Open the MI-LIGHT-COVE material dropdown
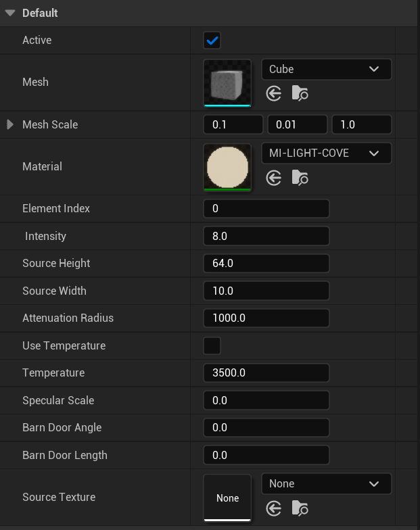Viewport: 420px width, 530px height. (x=326, y=153)
